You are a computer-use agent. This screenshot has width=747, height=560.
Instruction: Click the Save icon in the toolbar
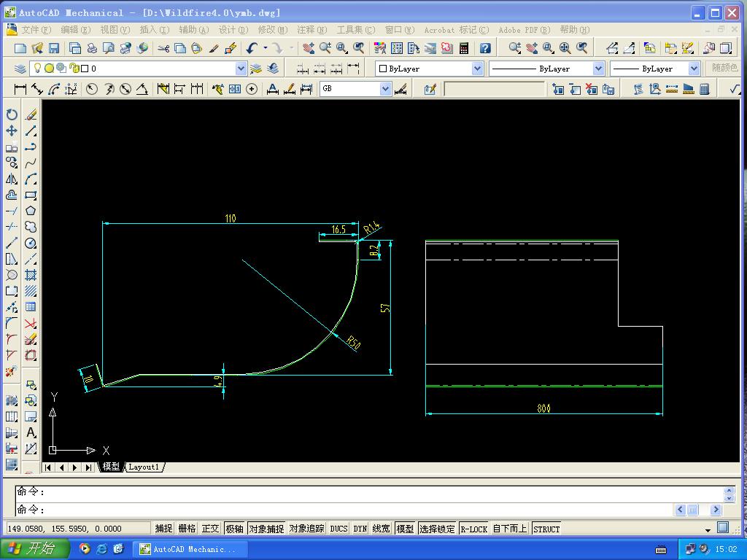click(54, 48)
